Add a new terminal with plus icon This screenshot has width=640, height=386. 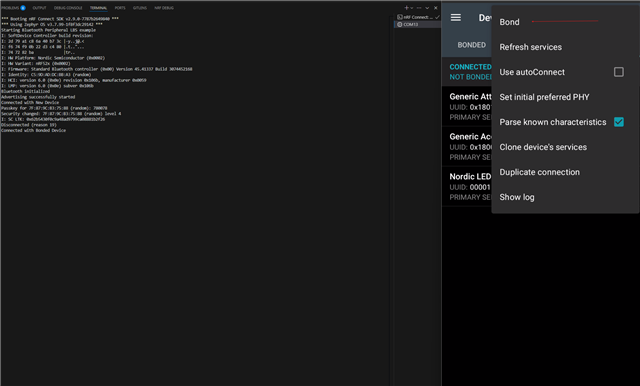406,8
